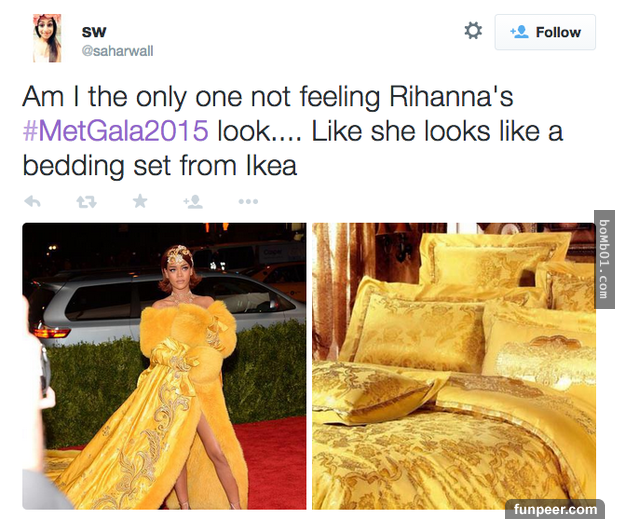This screenshot has height=519, width=625.
Task: Open the #MetGala2015 hashtag link
Action: point(116,131)
